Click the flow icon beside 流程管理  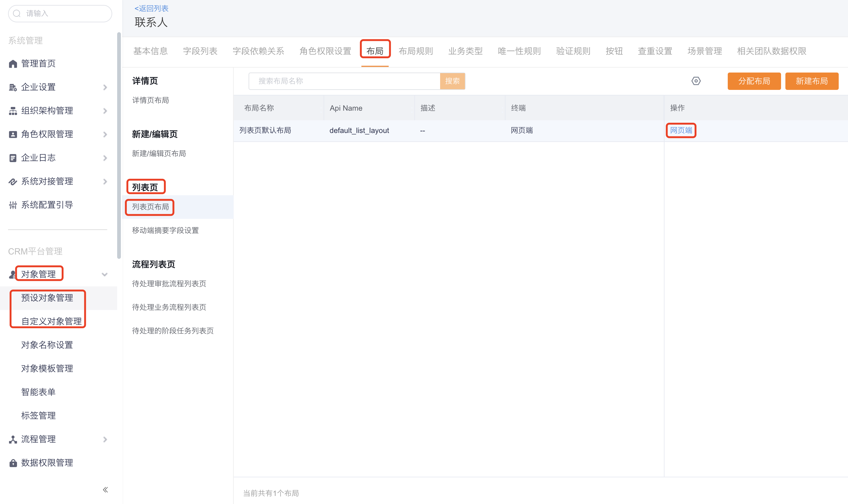coord(13,440)
